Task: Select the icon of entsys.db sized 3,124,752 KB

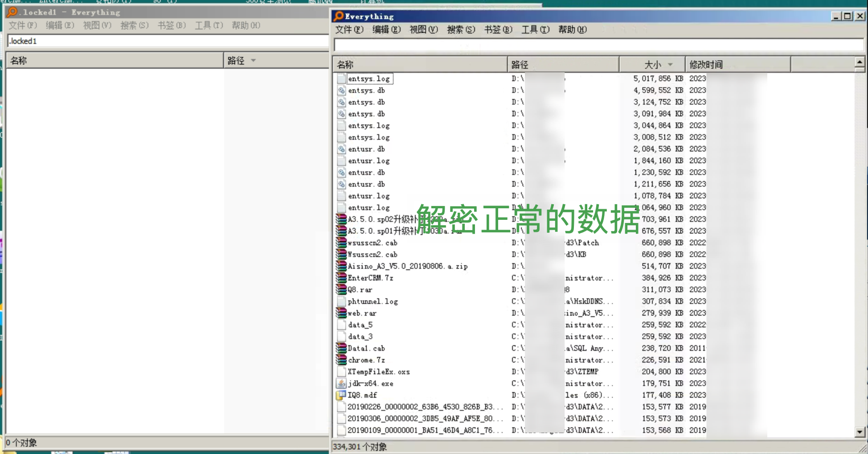Action: click(x=341, y=102)
